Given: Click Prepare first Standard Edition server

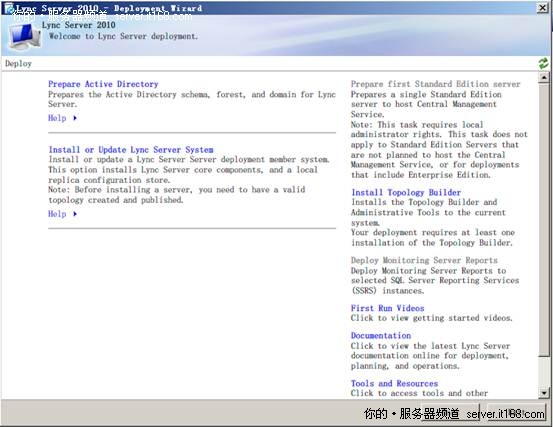Looking at the screenshot, I should pyautogui.click(x=436, y=84).
